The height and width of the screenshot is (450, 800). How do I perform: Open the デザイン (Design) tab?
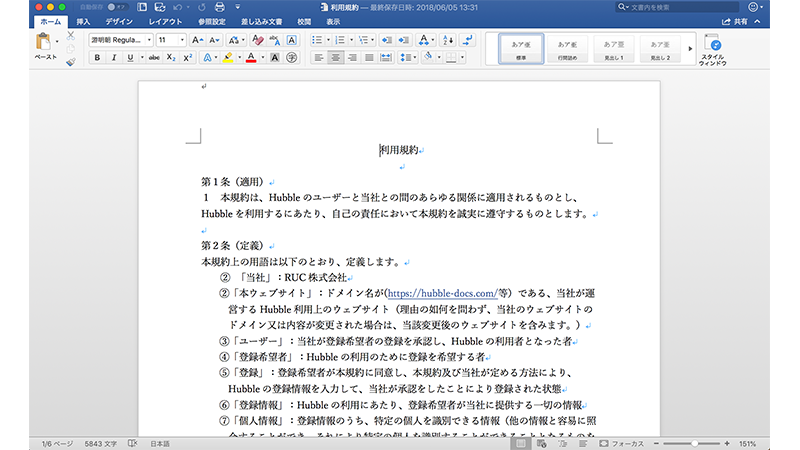tap(119, 22)
